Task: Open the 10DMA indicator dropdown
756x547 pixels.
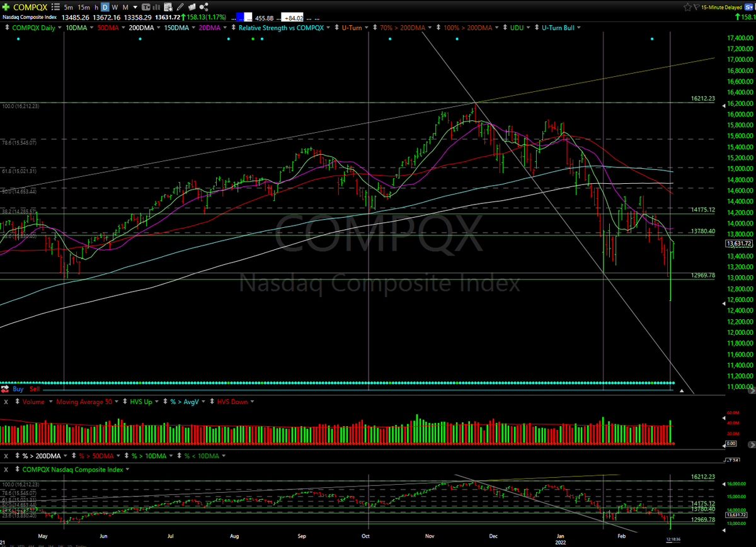Action: 91,28
